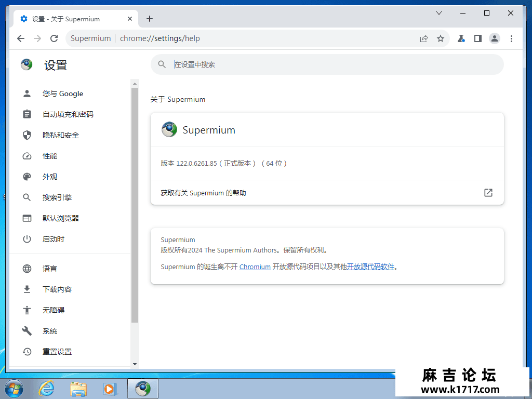
Task: Click the magnifier icon beside 搜索引擎
Action: tap(27, 197)
